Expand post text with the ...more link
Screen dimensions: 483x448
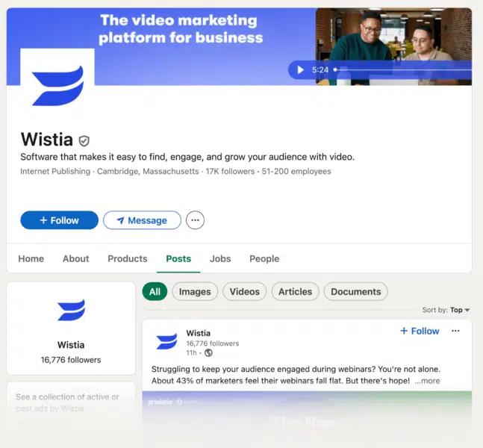pos(427,381)
